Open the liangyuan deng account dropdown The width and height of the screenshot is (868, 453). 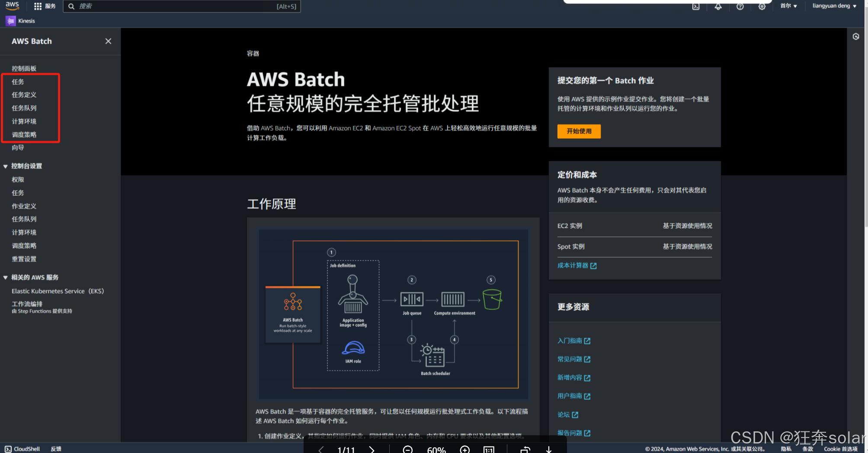coord(834,6)
